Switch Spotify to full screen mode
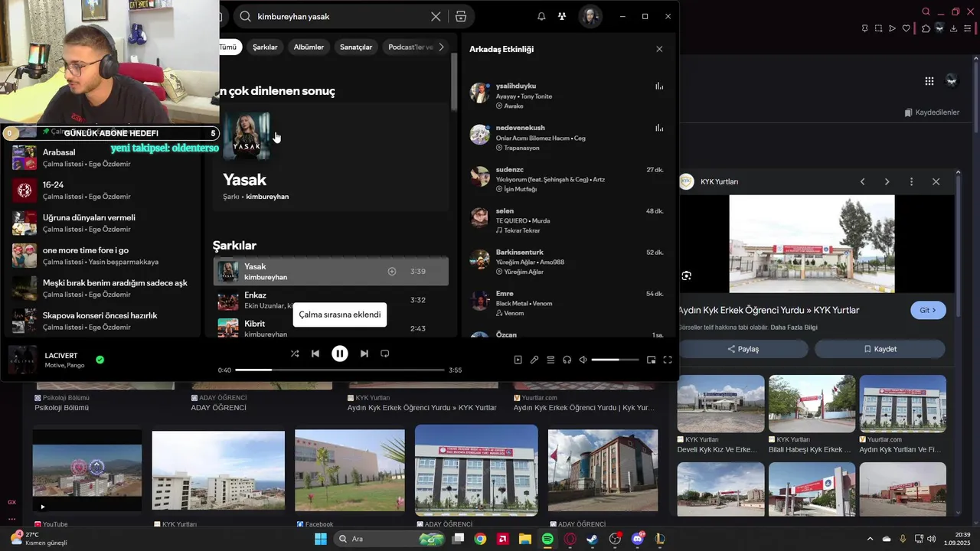Screen dimensions: 980x551 point(668,360)
